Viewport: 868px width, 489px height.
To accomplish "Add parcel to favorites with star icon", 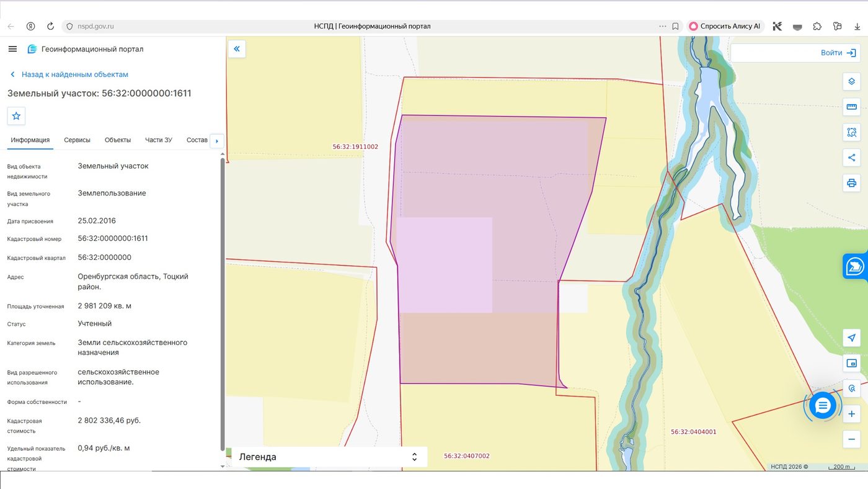I will point(16,116).
